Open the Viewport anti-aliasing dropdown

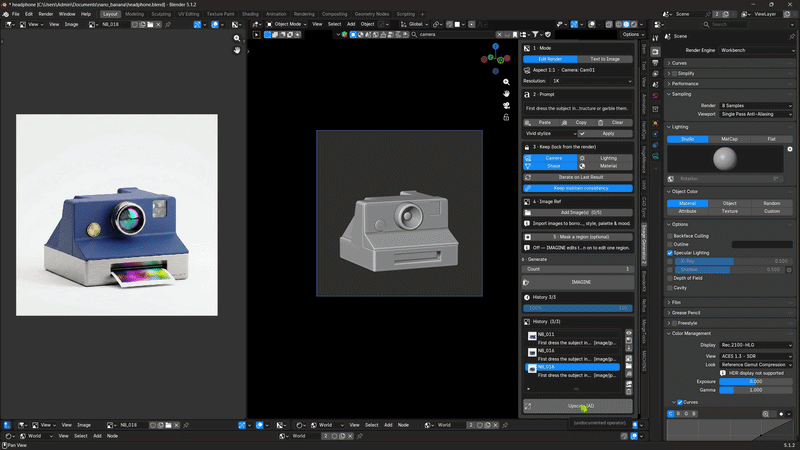[756, 114]
